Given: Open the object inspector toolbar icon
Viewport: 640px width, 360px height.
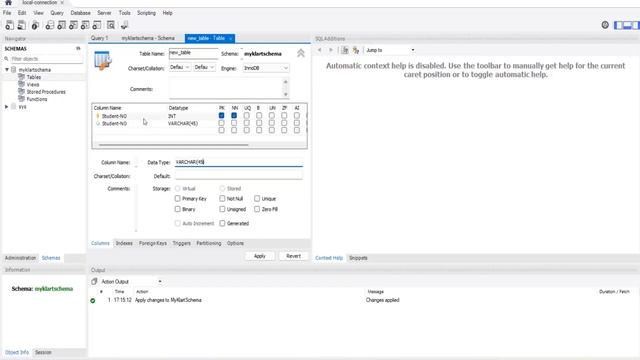Looking at the screenshot, I should coord(36,25).
